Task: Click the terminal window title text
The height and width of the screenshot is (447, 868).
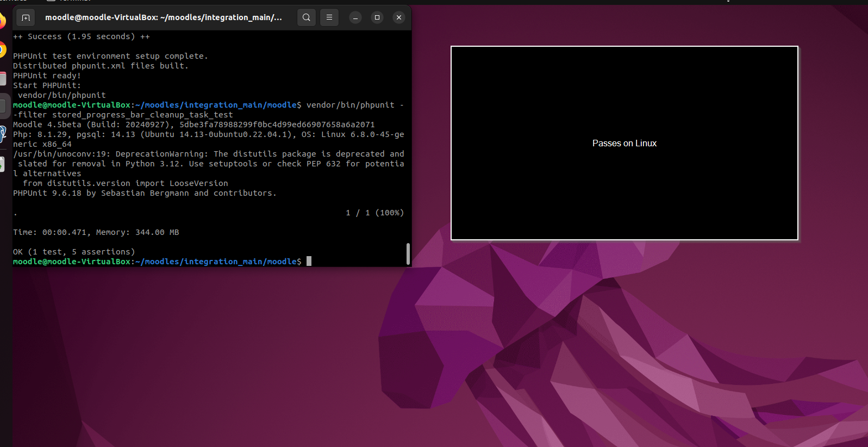Action: tap(164, 17)
